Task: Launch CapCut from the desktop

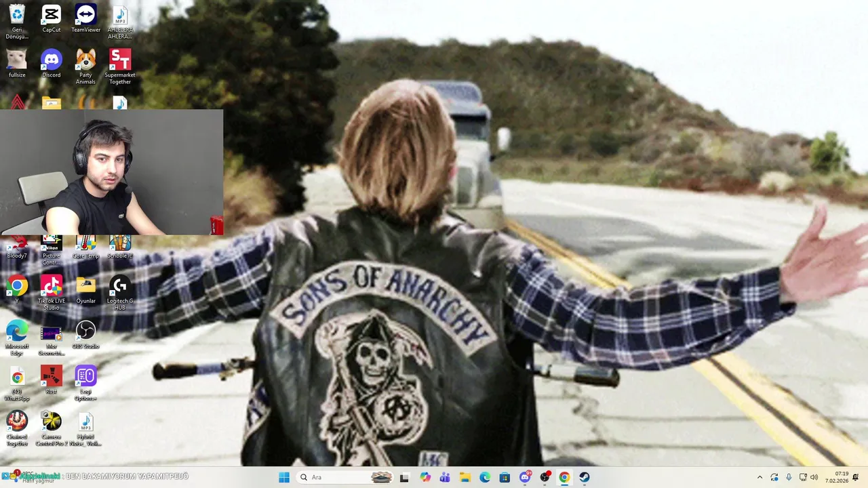Action: (x=52, y=19)
